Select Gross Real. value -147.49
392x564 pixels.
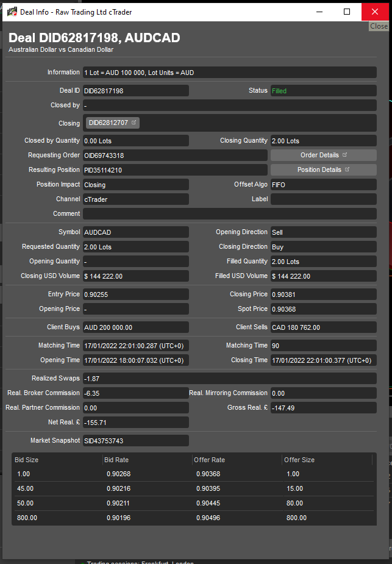pyautogui.click(x=323, y=407)
